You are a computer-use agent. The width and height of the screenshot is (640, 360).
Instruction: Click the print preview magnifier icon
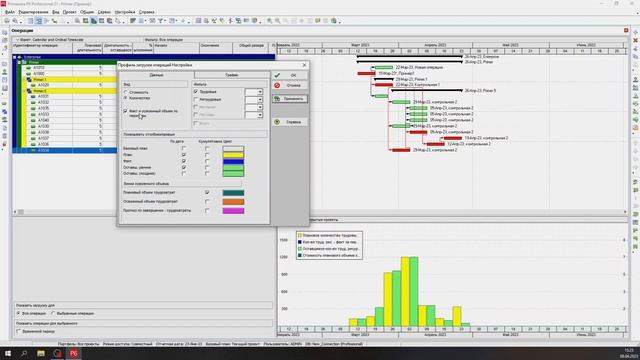click(x=15, y=21)
